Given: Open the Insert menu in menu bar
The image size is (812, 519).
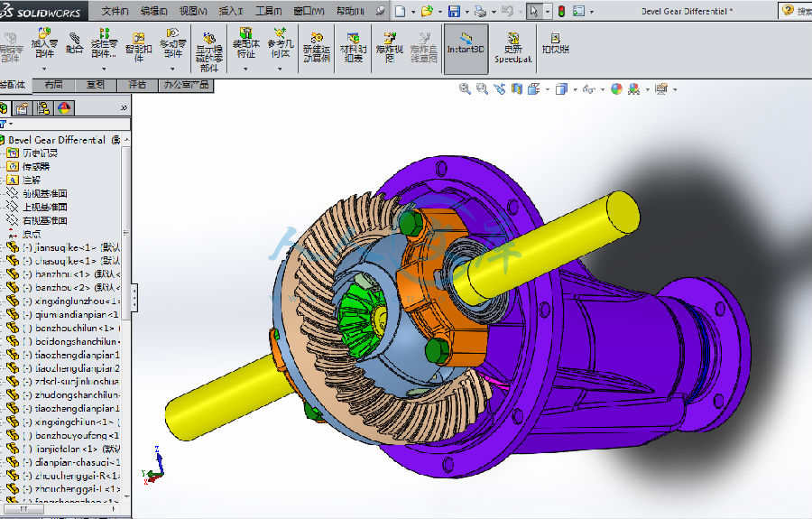Looking at the screenshot, I should pos(231,11).
